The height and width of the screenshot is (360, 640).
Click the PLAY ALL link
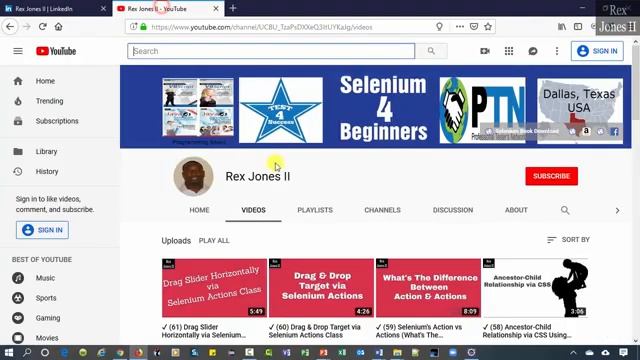pyautogui.click(x=214, y=241)
